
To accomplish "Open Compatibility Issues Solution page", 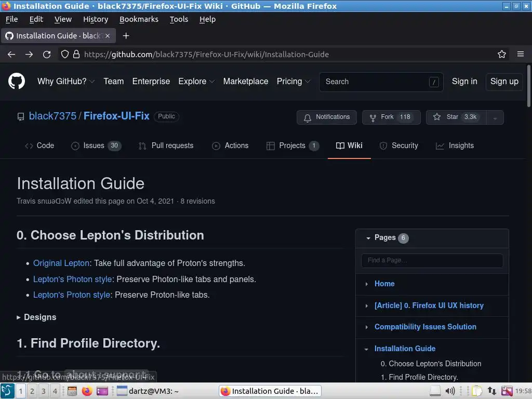I will click(x=425, y=327).
